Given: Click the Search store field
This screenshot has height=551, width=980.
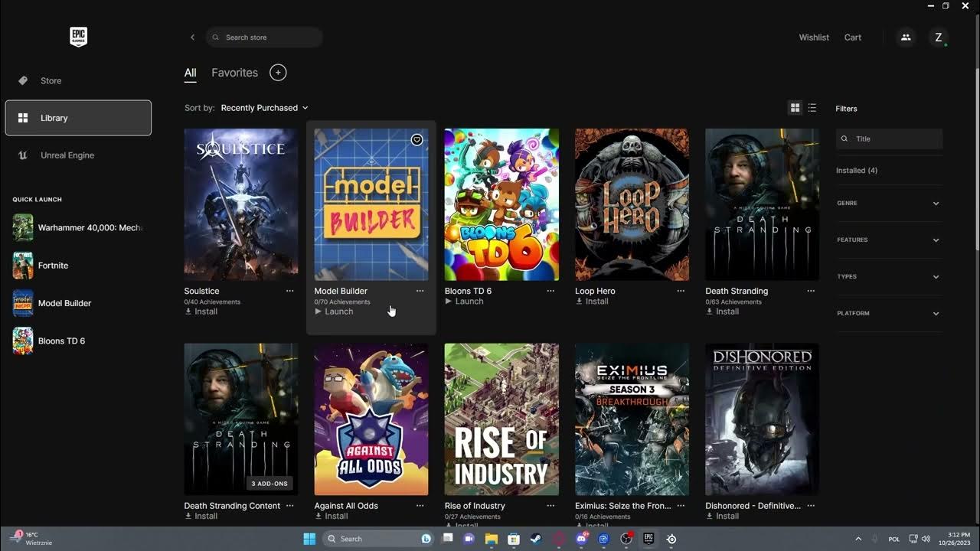Looking at the screenshot, I should (264, 37).
